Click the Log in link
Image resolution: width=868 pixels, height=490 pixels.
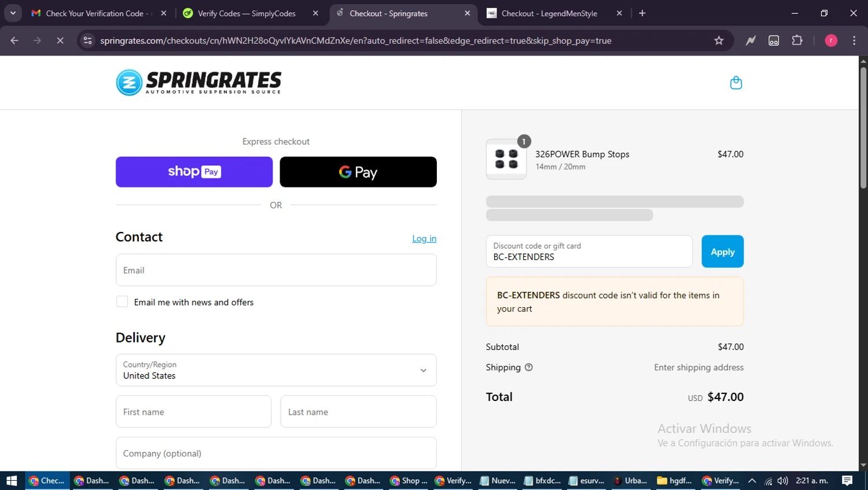click(424, 238)
